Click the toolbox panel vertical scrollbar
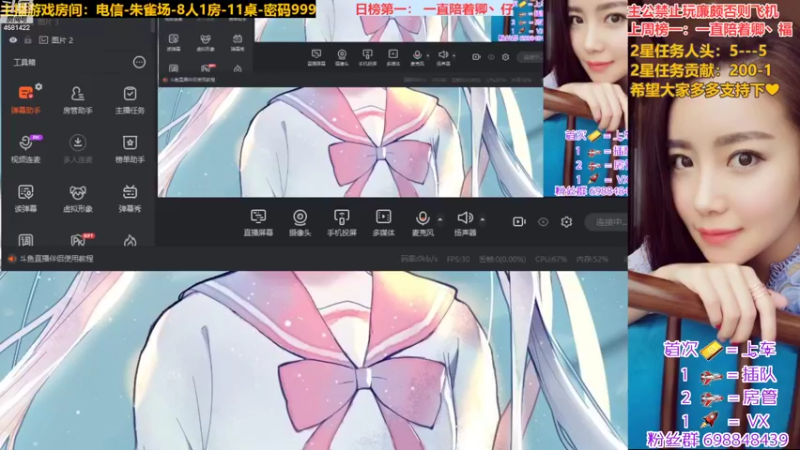This screenshot has width=800, height=450. [x=153, y=26]
